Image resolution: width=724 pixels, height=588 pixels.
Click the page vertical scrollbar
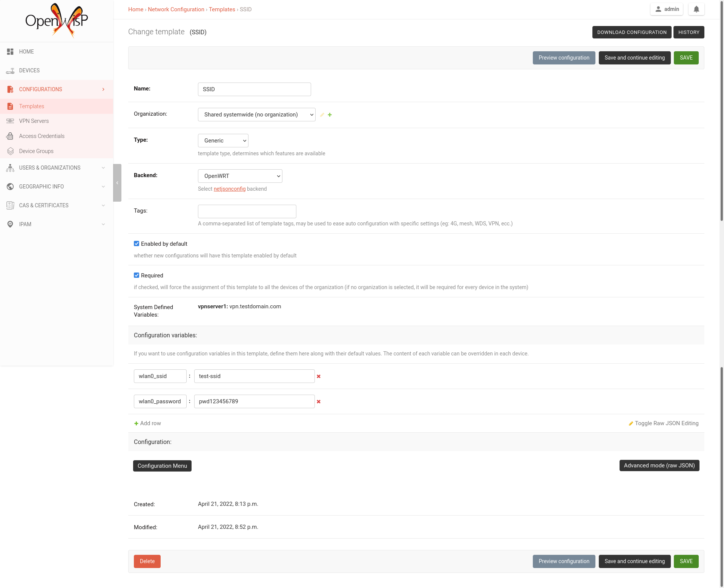[x=721, y=113]
